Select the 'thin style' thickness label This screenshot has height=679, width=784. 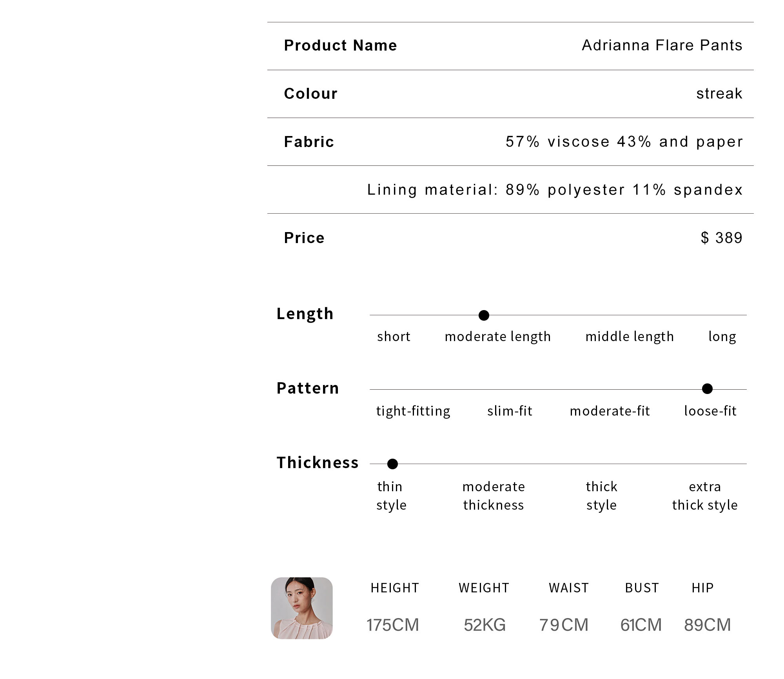391,496
